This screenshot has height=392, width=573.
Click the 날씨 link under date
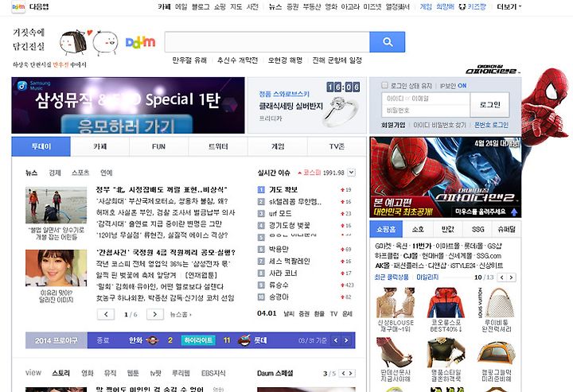[x=289, y=314]
